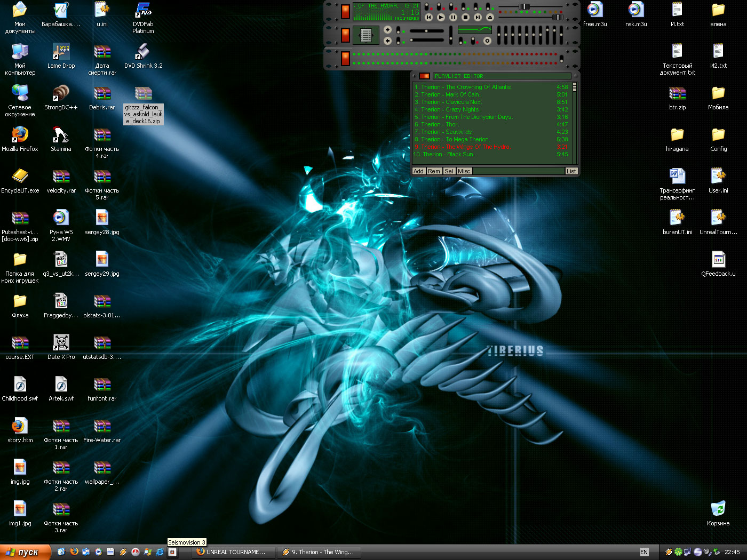Open the Add menu in Playlist Editor
Image resolution: width=747 pixels, height=560 pixels.
coord(418,171)
